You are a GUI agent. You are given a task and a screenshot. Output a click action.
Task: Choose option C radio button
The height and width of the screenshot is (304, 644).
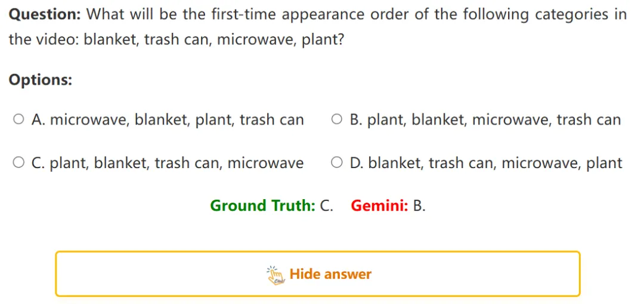[x=18, y=163]
